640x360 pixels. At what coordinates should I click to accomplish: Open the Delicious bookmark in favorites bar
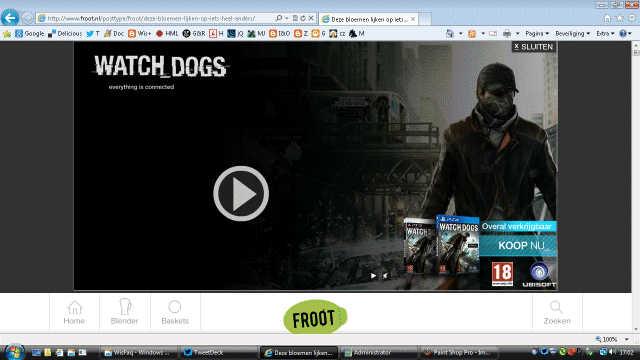65,33
